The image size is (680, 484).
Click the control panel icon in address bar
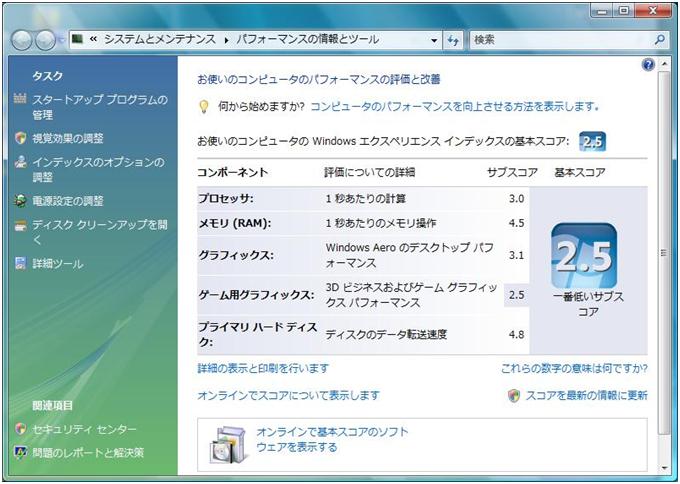pyautogui.click(x=78, y=39)
